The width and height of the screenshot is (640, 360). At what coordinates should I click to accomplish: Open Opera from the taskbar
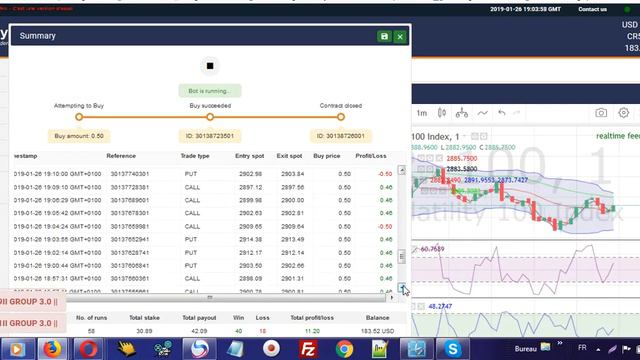(x=88, y=349)
